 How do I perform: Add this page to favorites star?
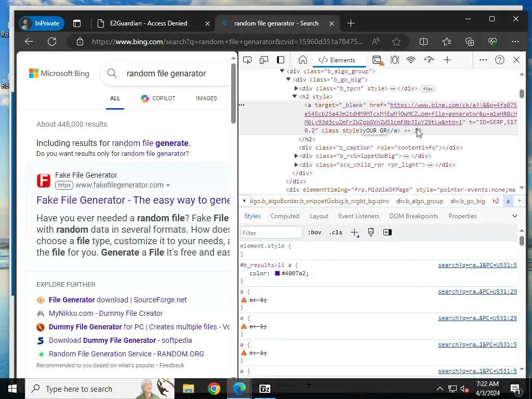point(396,42)
